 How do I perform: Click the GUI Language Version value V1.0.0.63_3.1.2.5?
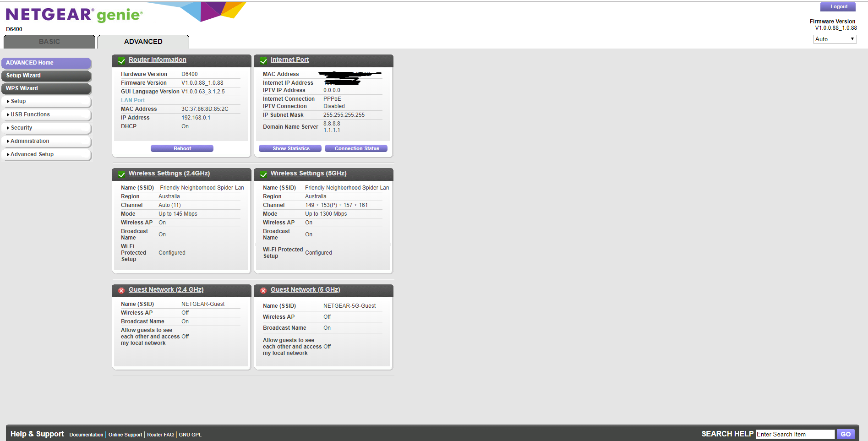coord(203,92)
